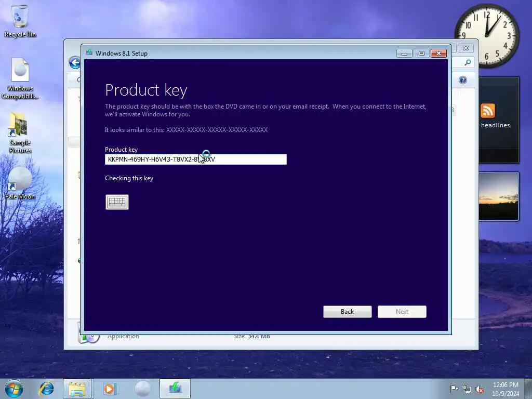This screenshot has width=532, height=399.
Task: Select the Sample Pictures shortcut
Action: click(x=20, y=132)
